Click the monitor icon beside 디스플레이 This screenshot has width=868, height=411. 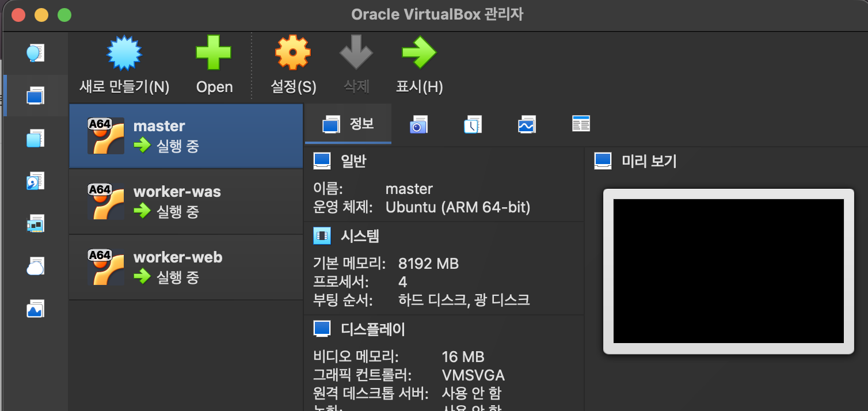pos(322,329)
